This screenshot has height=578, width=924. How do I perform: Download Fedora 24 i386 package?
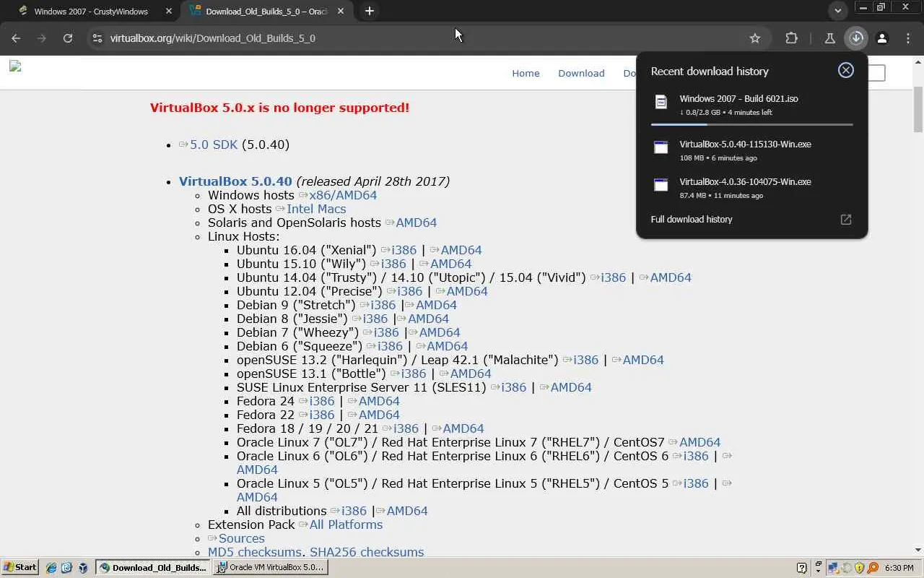(x=322, y=401)
